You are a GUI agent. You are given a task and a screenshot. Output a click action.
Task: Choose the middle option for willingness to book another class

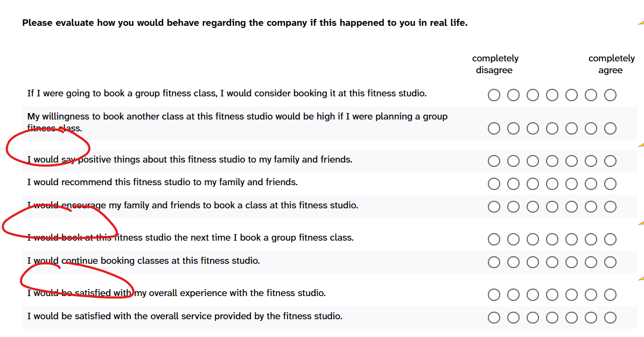(x=552, y=129)
